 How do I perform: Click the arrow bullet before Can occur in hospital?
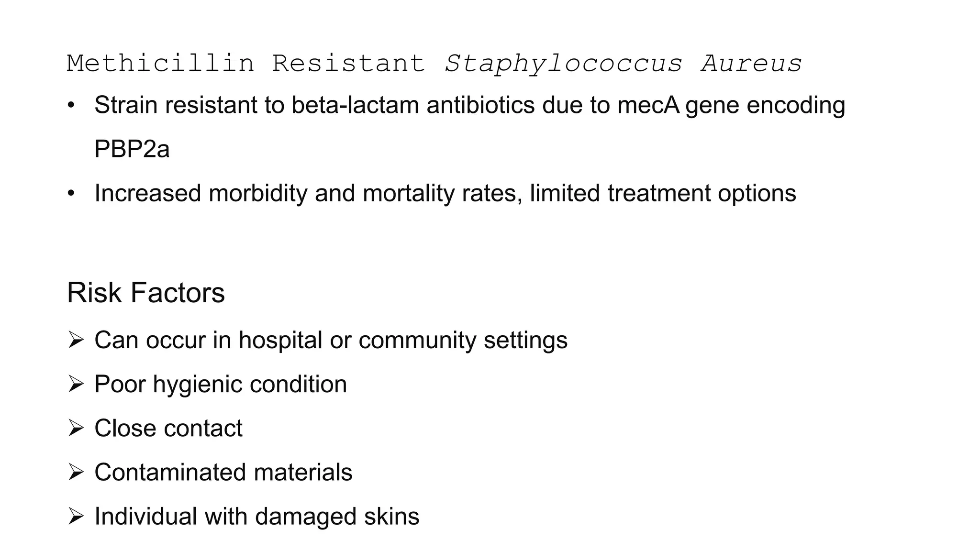click(76, 340)
